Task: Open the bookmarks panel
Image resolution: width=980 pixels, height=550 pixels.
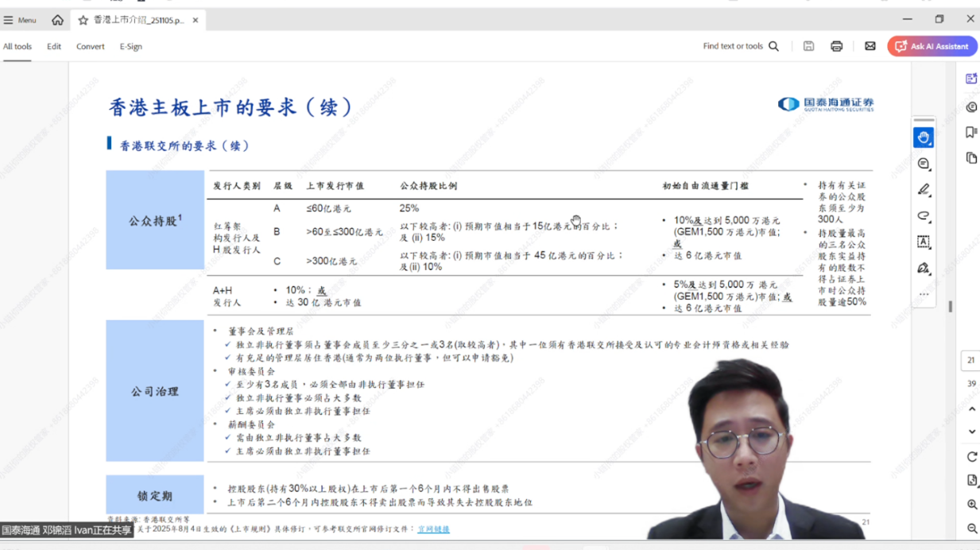Action: 971,132
